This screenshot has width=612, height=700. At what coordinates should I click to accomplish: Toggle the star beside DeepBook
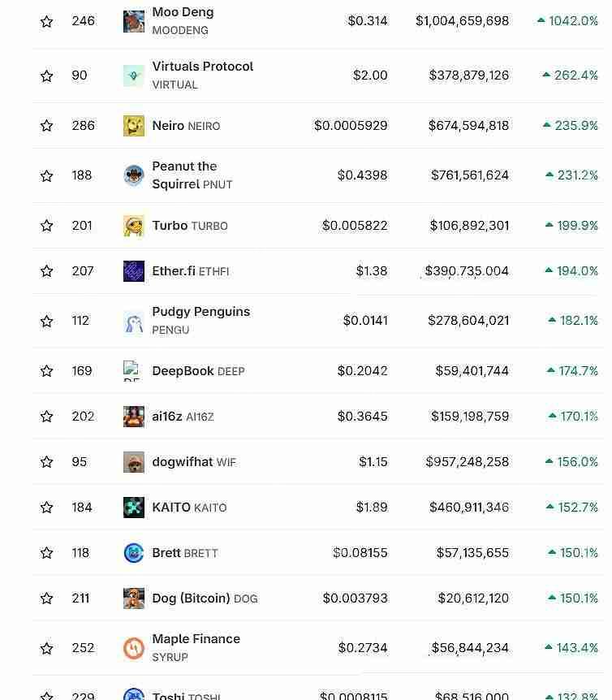tap(47, 371)
